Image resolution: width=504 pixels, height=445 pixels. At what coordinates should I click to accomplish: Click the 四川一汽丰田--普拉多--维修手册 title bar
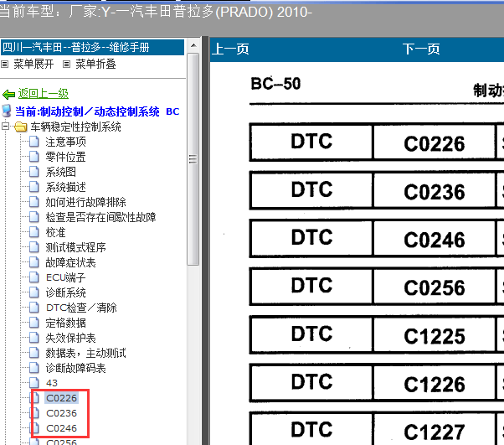pyautogui.click(x=93, y=47)
